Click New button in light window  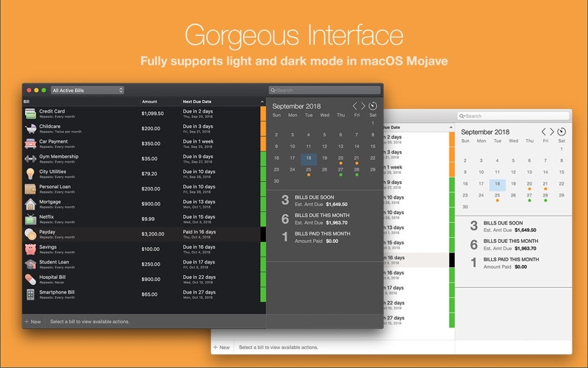click(x=222, y=347)
